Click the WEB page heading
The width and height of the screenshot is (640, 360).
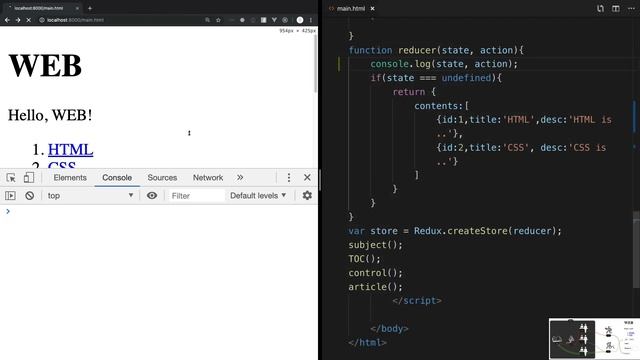click(x=45, y=65)
